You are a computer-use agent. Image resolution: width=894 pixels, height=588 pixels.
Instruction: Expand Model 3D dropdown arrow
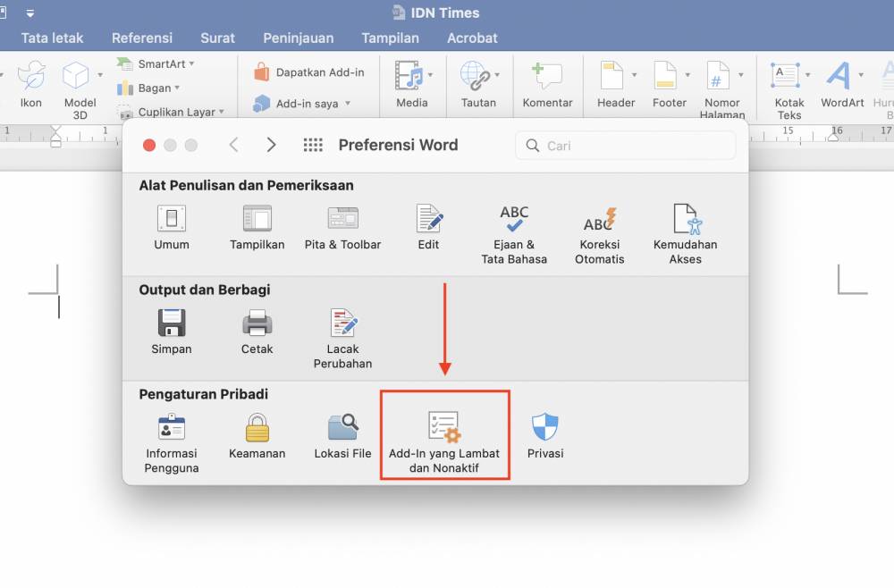point(100,75)
